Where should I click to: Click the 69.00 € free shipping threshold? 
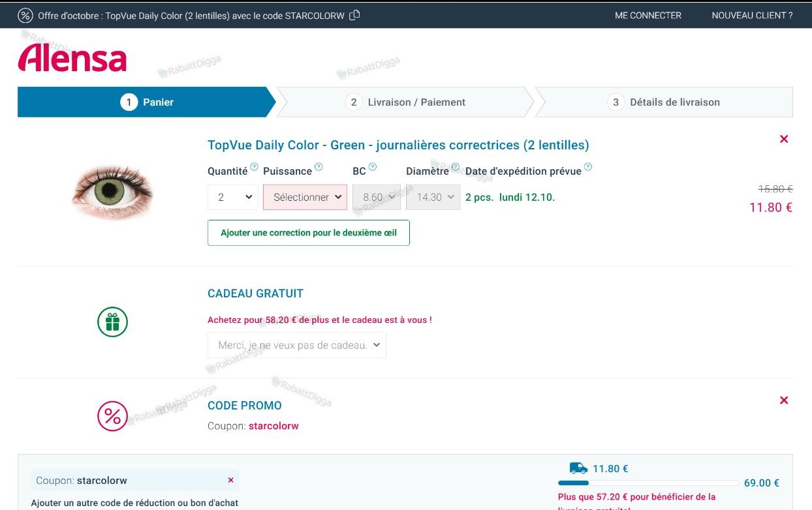[x=762, y=483]
